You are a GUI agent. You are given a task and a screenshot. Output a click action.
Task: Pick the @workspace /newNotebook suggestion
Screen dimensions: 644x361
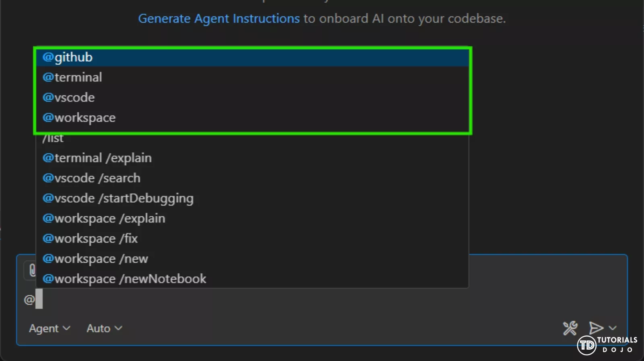[x=124, y=279]
